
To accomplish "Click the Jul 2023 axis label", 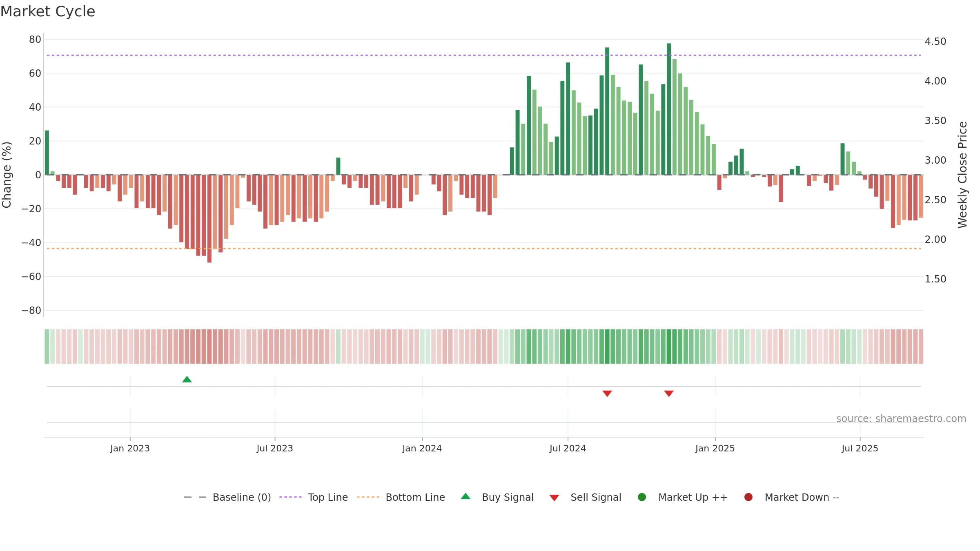I will click(x=275, y=448).
